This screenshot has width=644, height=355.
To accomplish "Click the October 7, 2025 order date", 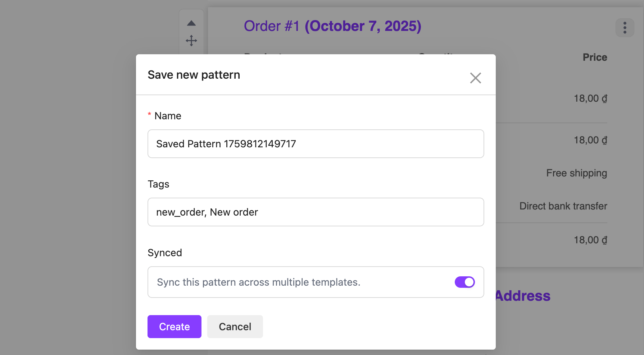I will (363, 26).
